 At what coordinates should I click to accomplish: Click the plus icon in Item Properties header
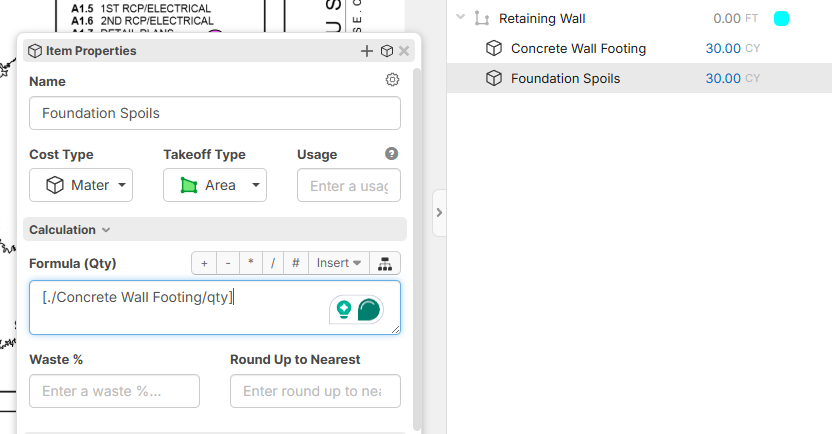click(367, 51)
